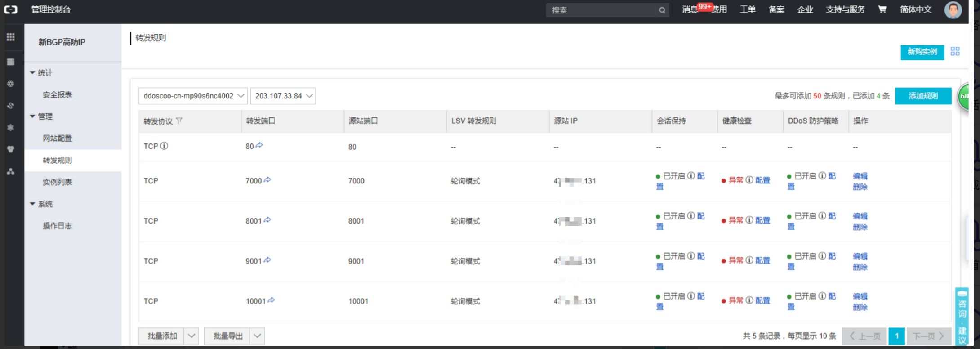Open the ddoscoo-cn-mp90s6nc4002 instance dropdown

pos(193,96)
